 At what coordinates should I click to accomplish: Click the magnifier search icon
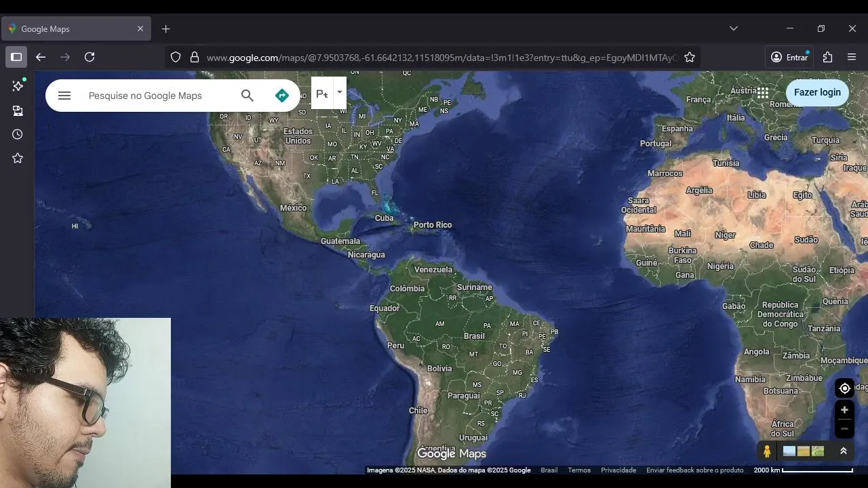coord(248,96)
